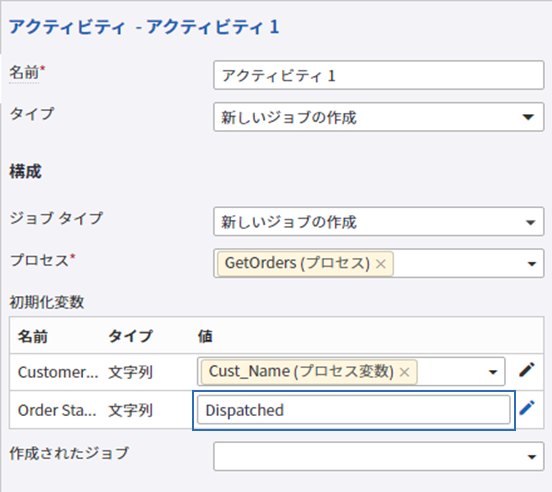
Task: Click the edit pencil for the Order Status row
Action: pyautogui.click(x=527, y=408)
